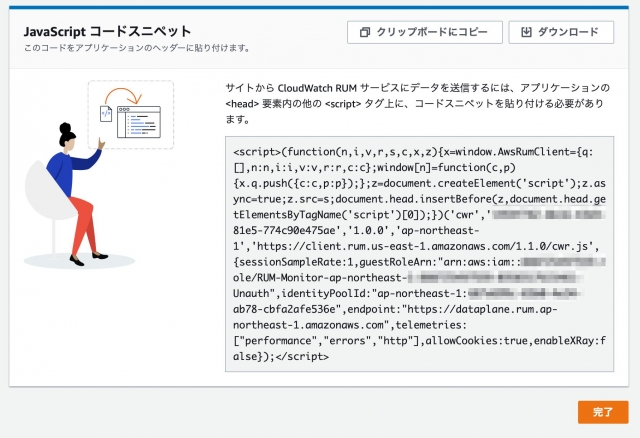Click the closing </script> tag text
The width and height of the screenshot is (640, 438).
[302, 356]
